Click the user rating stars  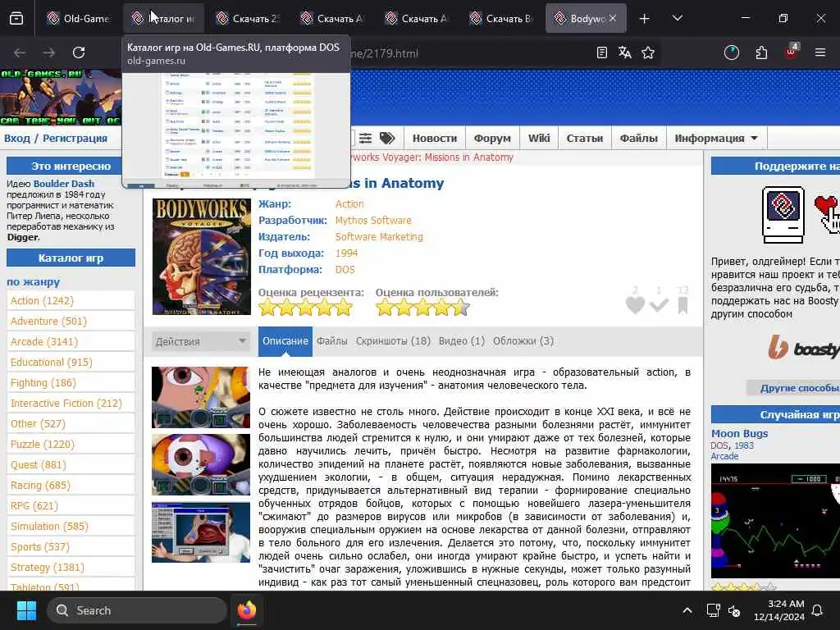(x=422, y=308)
